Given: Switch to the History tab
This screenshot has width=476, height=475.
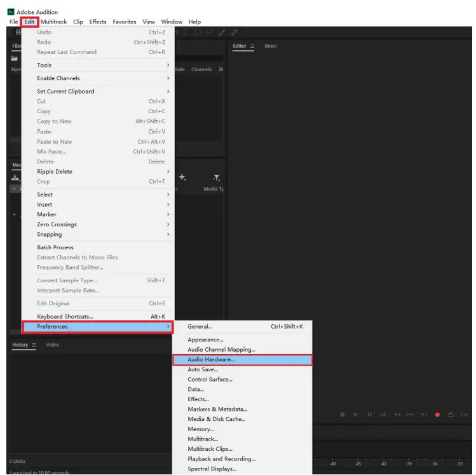Looking at the screenshot, I should (20, 345).
